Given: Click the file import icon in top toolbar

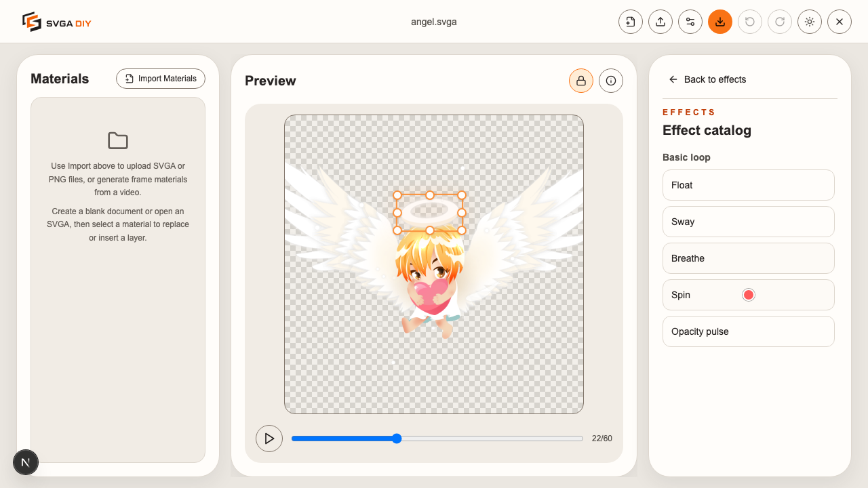Looking at the screenshot, I should pos(631,22).
